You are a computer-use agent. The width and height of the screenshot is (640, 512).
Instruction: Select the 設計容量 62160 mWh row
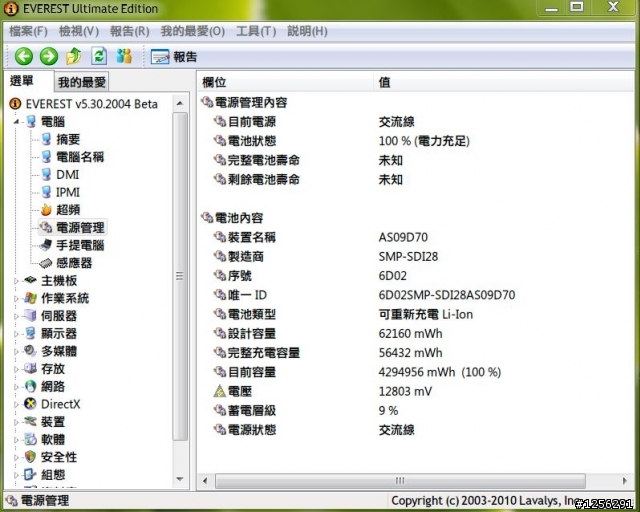416,334
